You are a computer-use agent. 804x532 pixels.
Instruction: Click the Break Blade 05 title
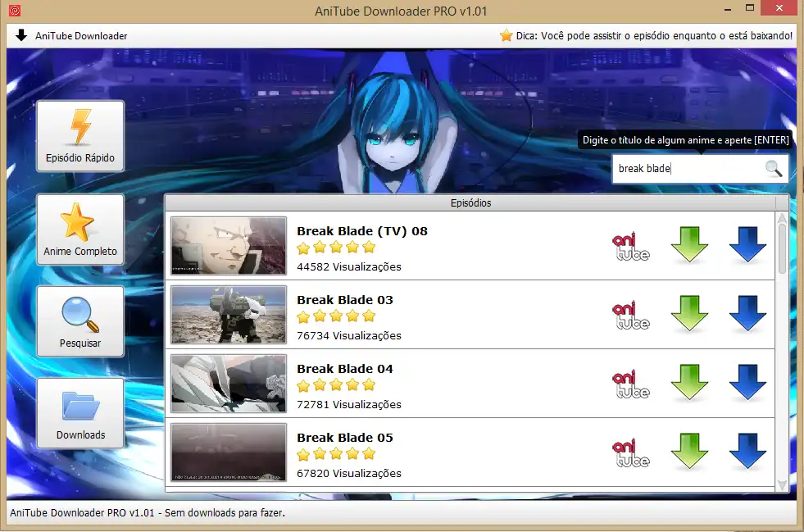coord(345,438)
